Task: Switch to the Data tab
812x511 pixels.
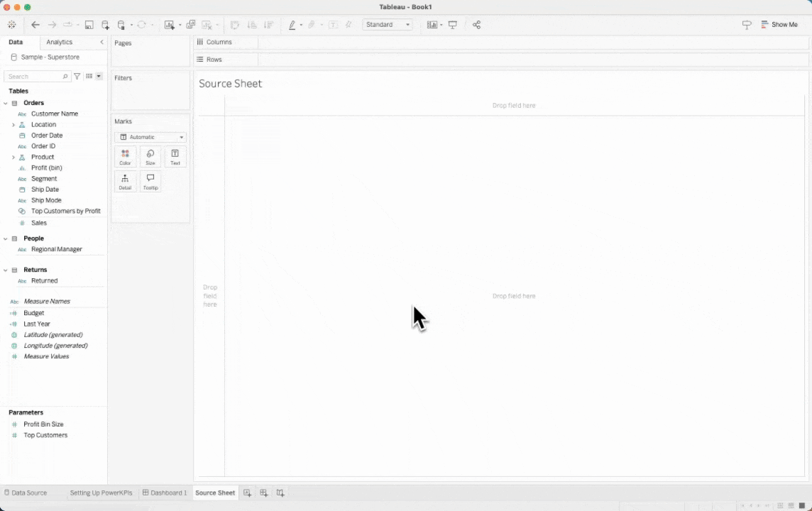Action: 16,42
